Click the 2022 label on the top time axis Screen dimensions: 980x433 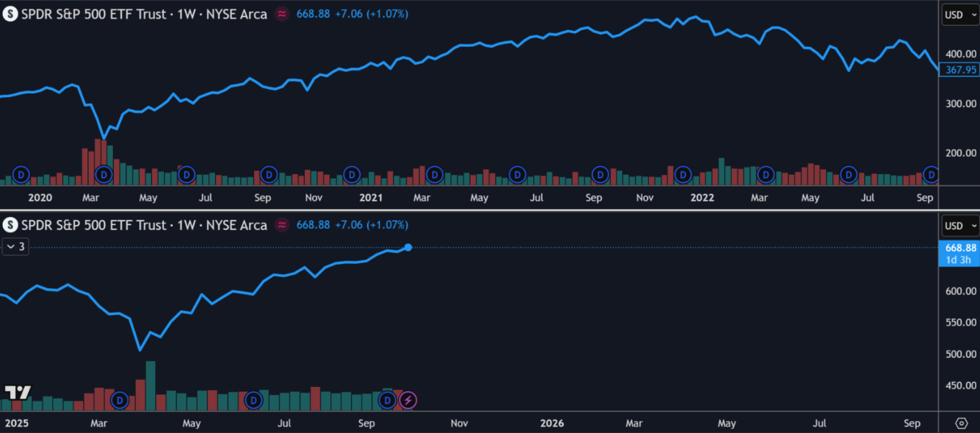click(702, 197)
